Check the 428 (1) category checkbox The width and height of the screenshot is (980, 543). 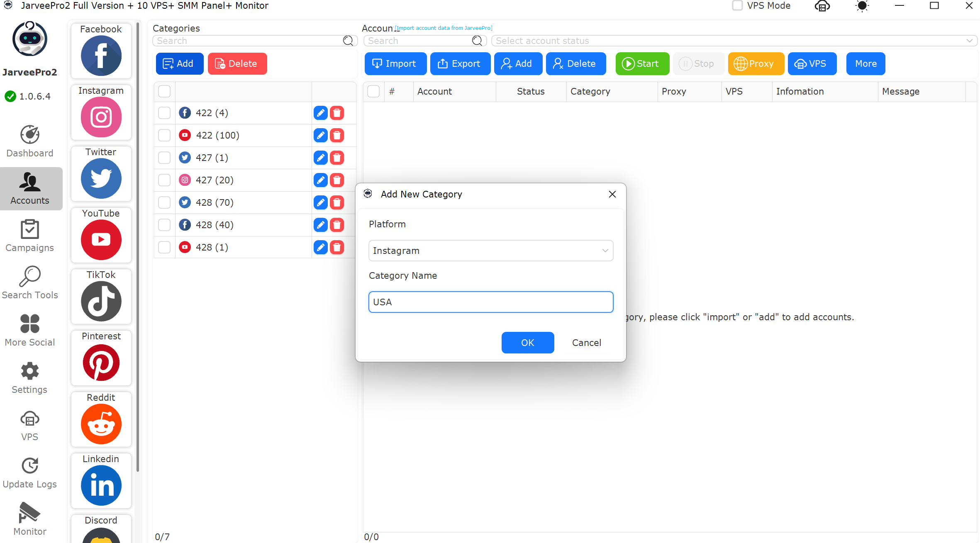point(164,247)
